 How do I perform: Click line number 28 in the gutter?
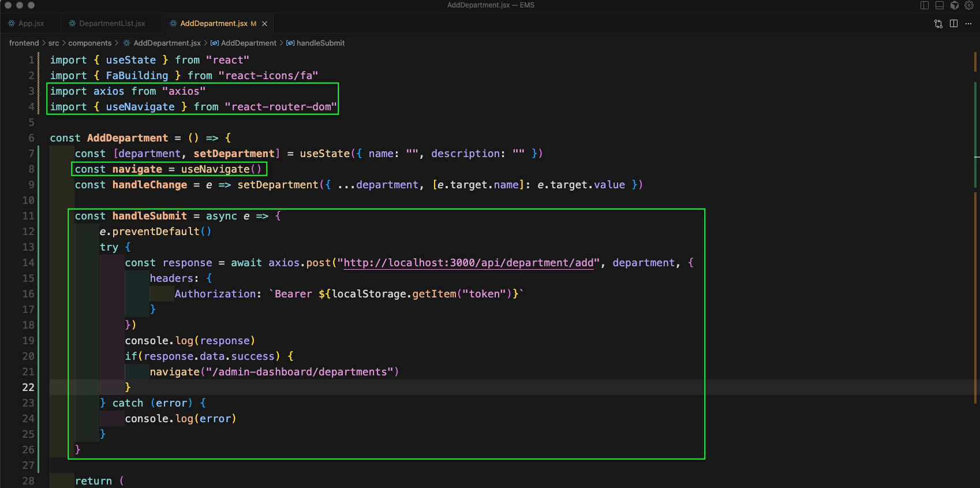pos(28,481)
